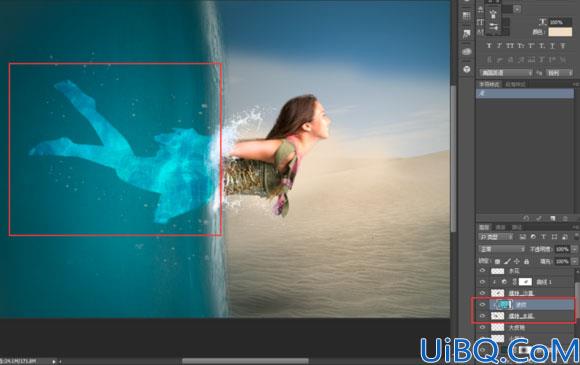Switch to the Channels tab
580x365 pixels.
500,227
